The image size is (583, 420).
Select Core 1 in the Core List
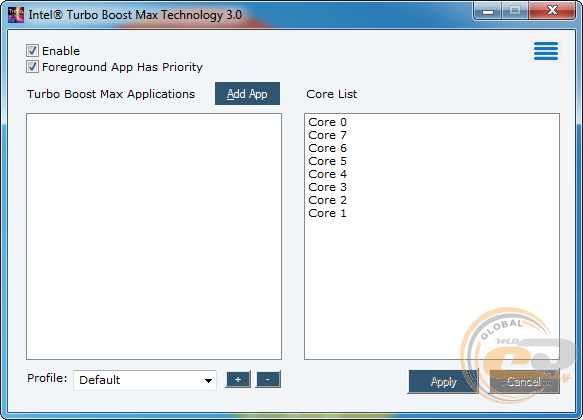pos(327,213)
